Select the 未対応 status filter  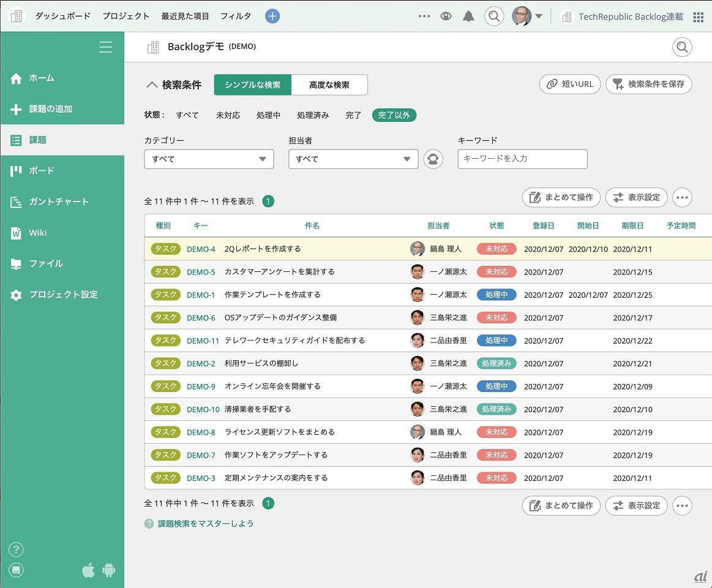point(228,115)
